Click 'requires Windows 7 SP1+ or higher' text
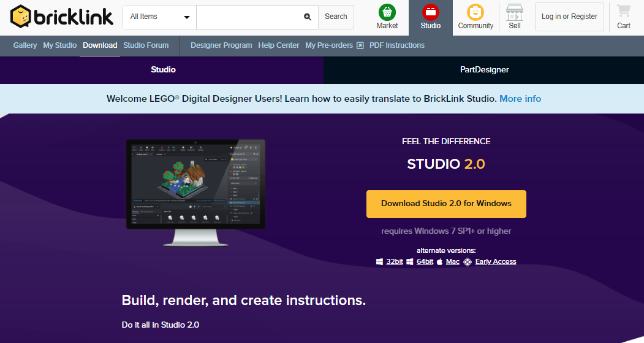Screen dimensions: 644x343 point(446,231)
